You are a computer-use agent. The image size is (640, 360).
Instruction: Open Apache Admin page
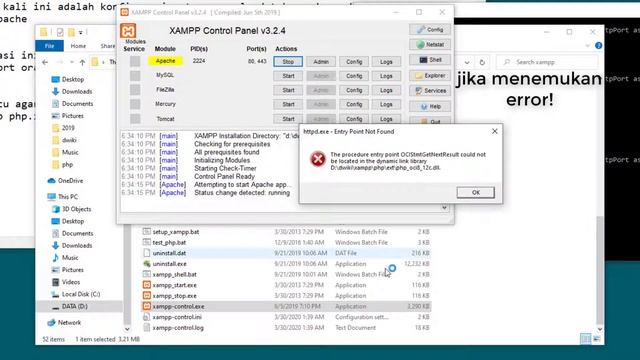click(321, 62)
